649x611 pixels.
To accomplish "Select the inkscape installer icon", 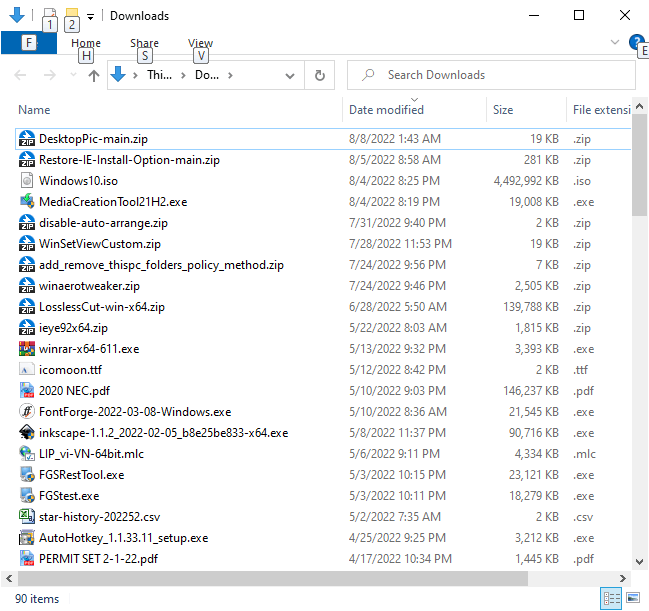I will pyautogui.click(x=27, y=433).
